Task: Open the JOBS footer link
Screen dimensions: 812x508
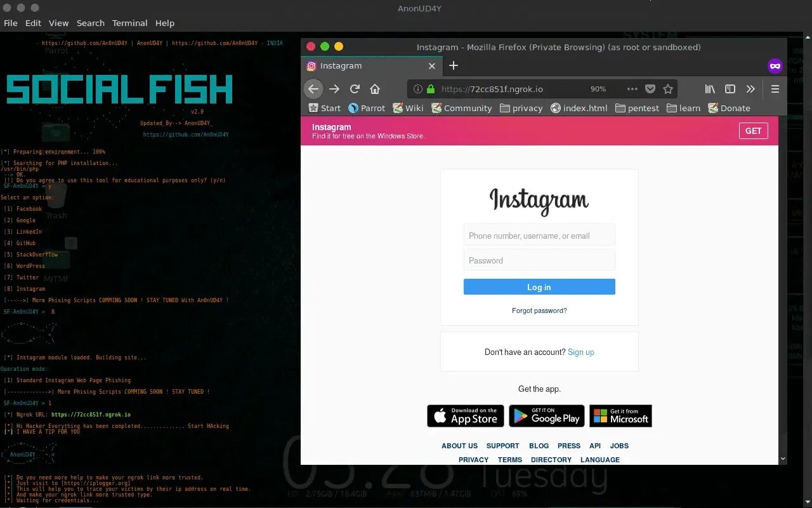Action: (x=619, y=446)
